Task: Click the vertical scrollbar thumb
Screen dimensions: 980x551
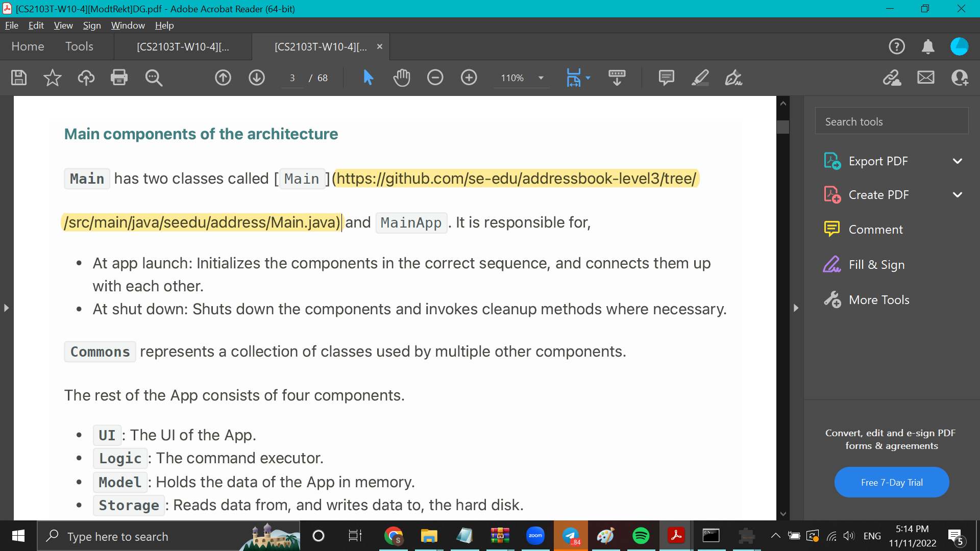Action: tap(783, 127)
